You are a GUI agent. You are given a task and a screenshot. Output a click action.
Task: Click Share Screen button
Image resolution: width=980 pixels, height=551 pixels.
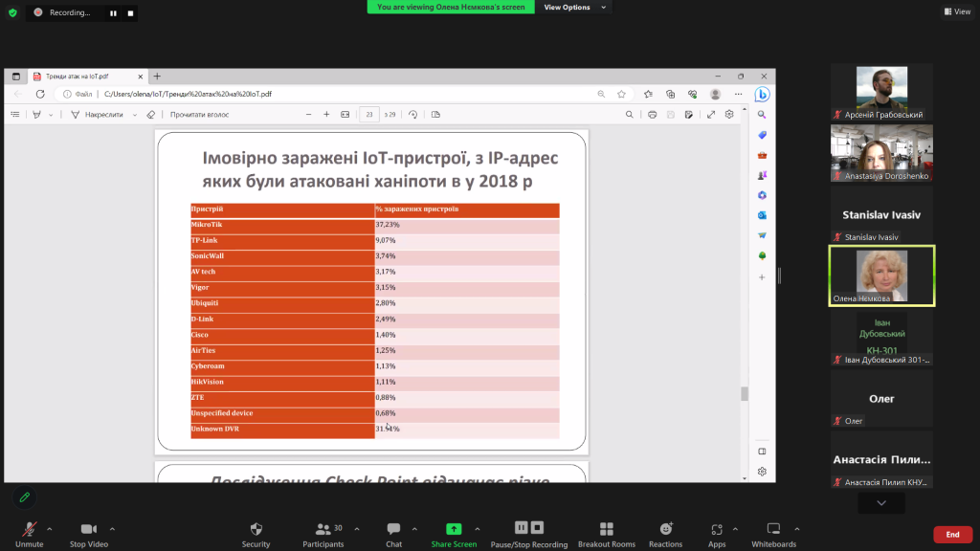tap(454, 535)
